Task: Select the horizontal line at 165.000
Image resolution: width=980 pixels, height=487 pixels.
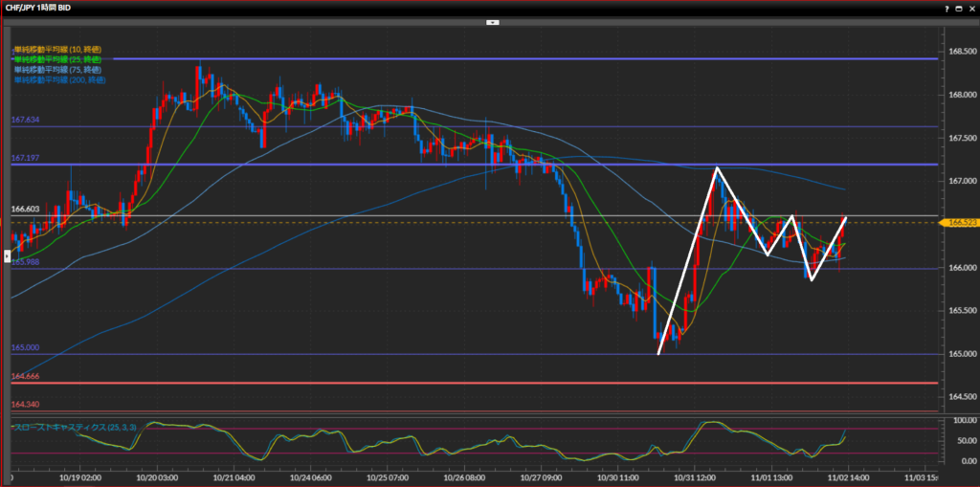Action: point(383,354)
